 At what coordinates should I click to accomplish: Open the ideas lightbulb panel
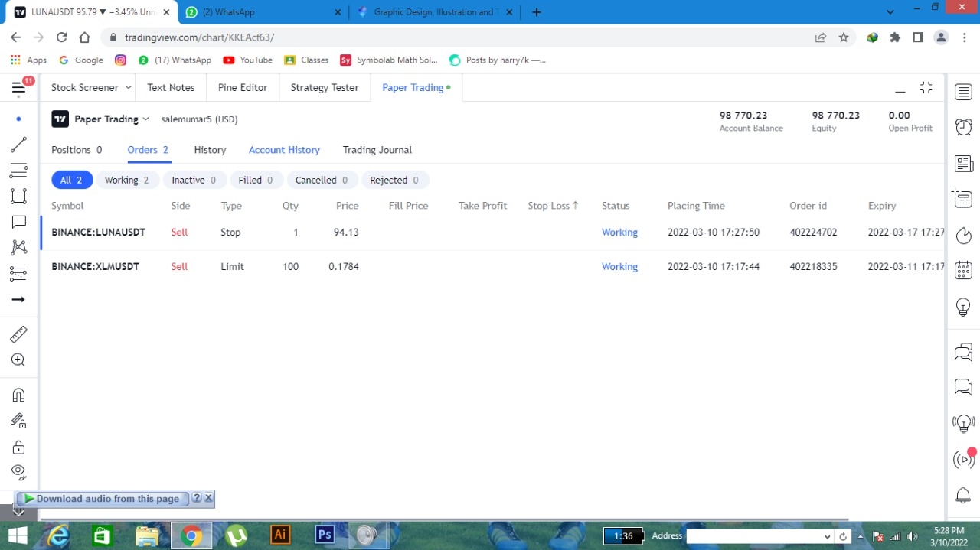[x=963, y=307]
